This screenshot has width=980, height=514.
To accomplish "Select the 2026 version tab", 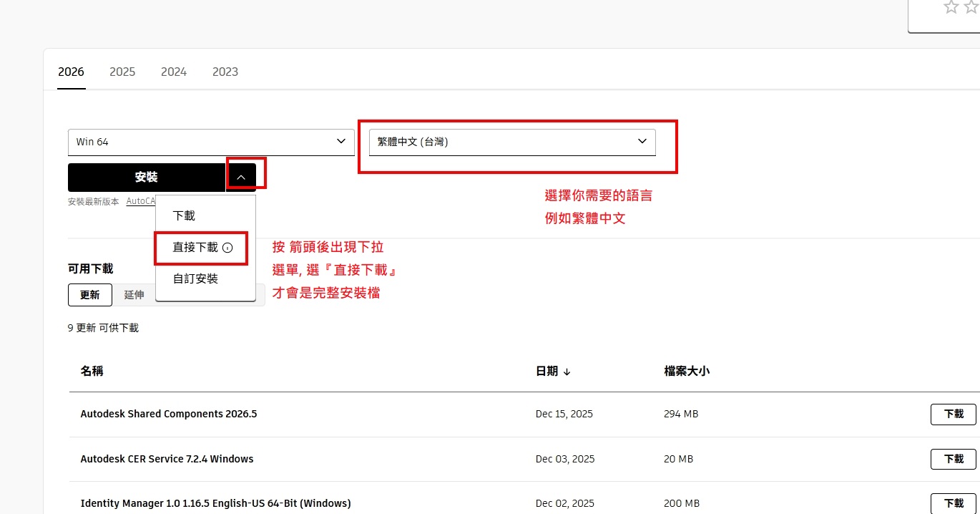I will click(x=71, y=72).
